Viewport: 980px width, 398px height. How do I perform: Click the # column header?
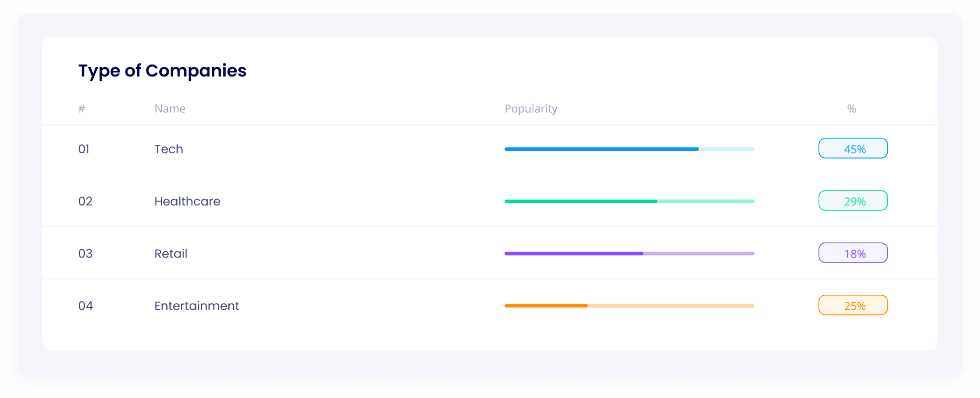point(81,108)
